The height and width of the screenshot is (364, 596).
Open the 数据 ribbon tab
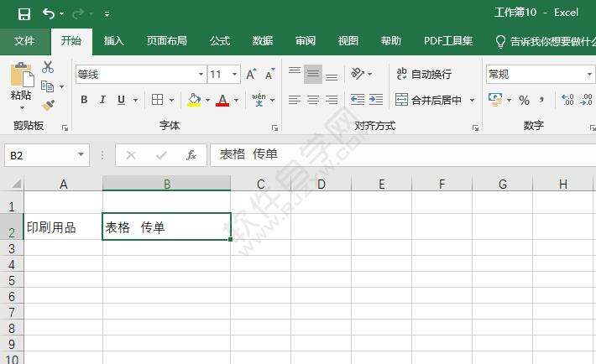click(263, 40)
